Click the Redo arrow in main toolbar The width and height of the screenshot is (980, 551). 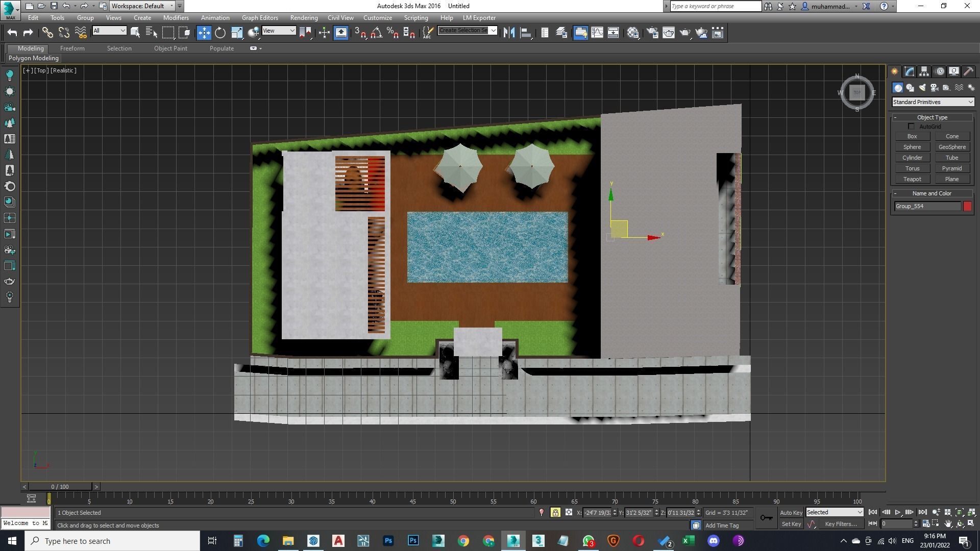point(28,33)
